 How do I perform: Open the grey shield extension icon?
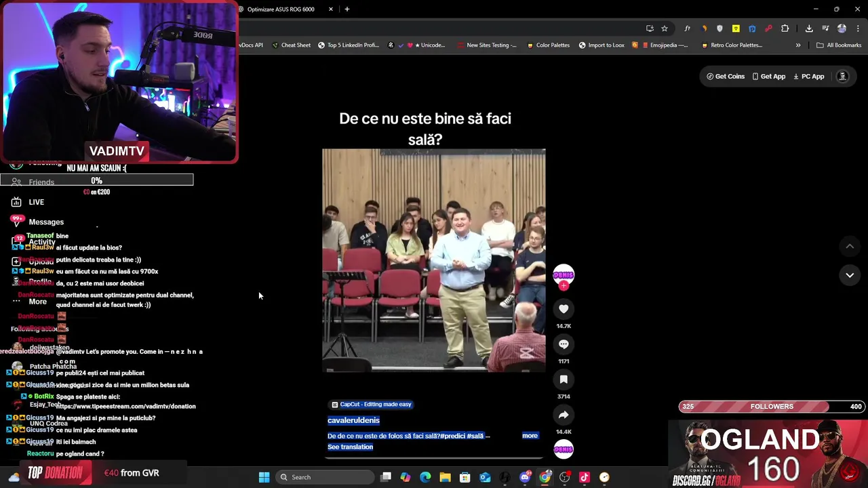point(719,28)
